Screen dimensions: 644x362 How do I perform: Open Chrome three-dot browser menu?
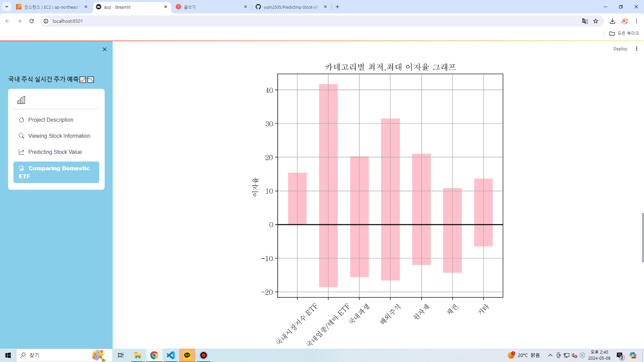click(636, 21)
